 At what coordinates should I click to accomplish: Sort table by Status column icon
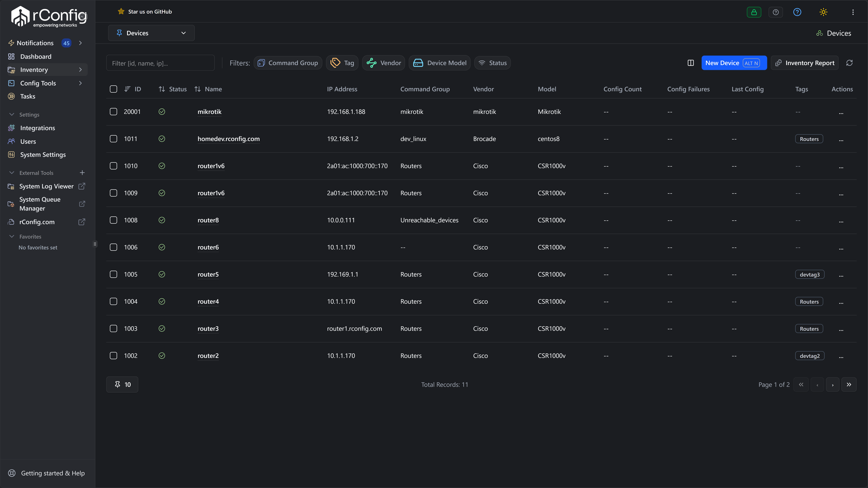click(162, 89)
